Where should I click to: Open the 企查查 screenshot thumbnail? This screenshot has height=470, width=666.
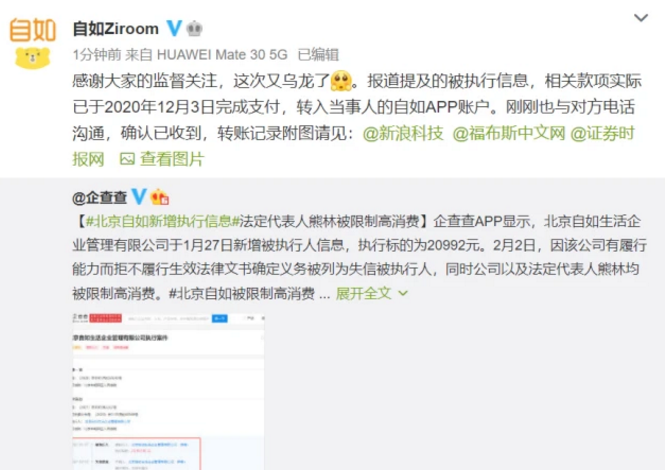click(x=168, y=391)
